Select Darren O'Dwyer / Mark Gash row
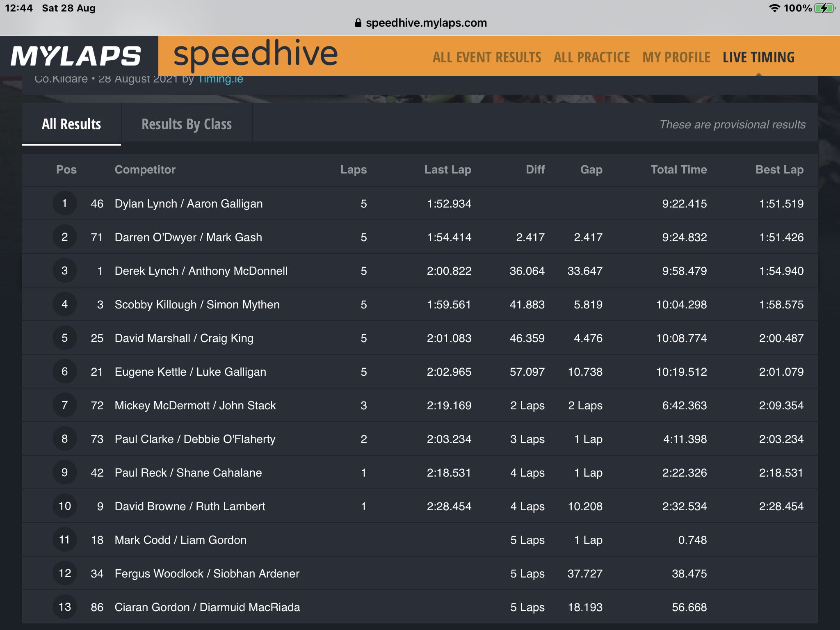The width and height of the screenshot is (840, 630). pos(420,237)
